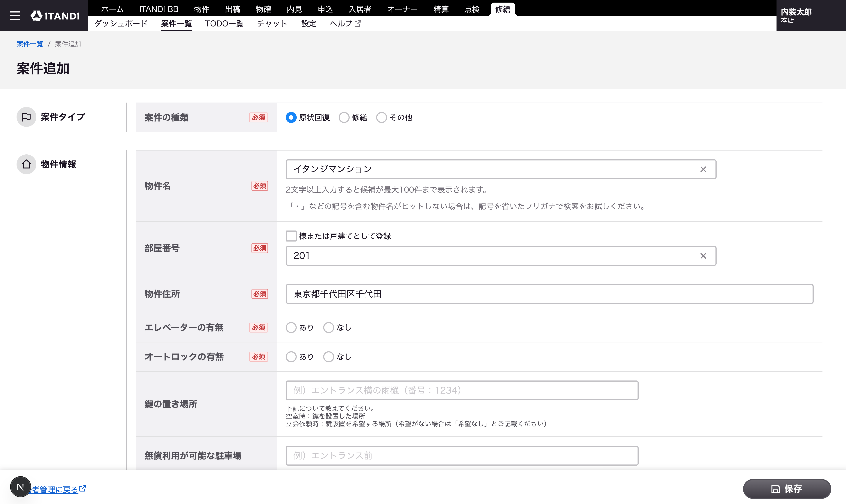Click the 2文字以上入力すると hint text
846x504 pixels.
click(x=386, y=190)
